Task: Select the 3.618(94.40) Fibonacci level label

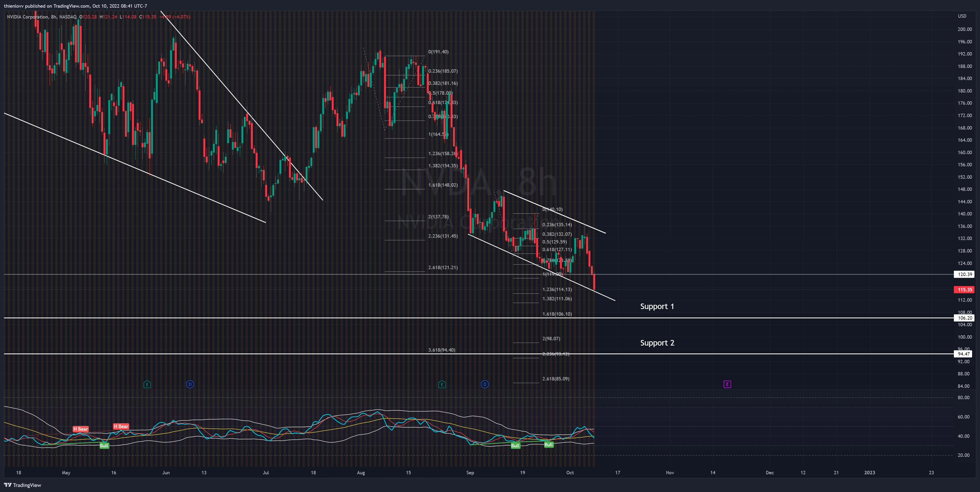Action: [x=442, y=350]
